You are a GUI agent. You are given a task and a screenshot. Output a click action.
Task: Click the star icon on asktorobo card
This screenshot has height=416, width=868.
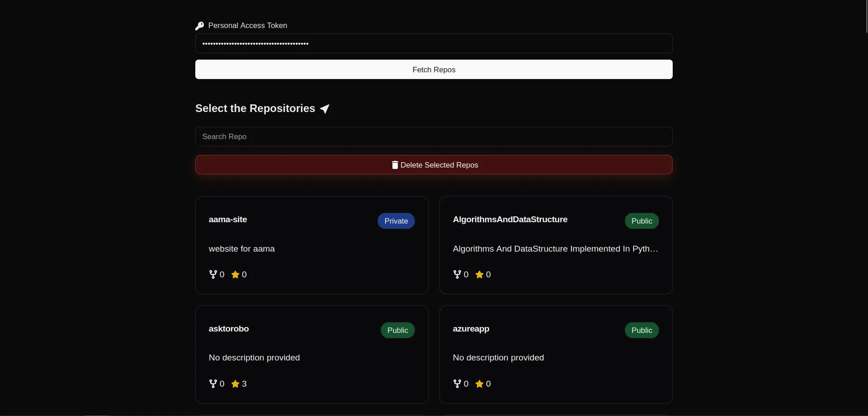(235, 383)
